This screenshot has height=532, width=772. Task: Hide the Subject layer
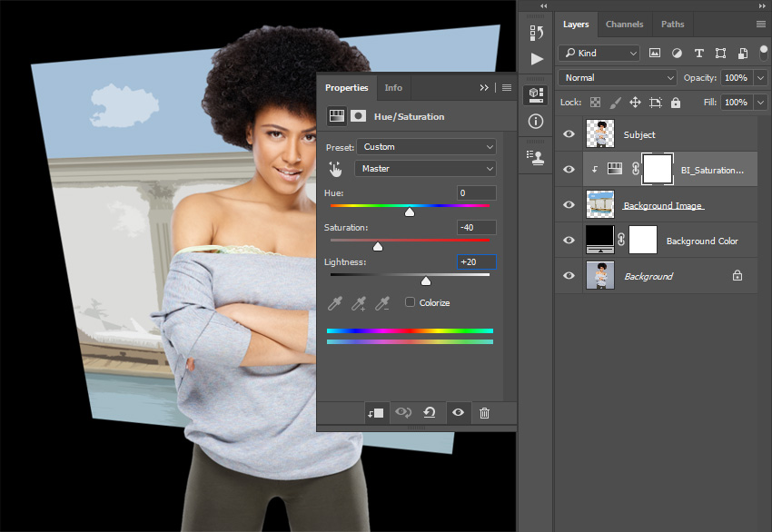(569, 134)
